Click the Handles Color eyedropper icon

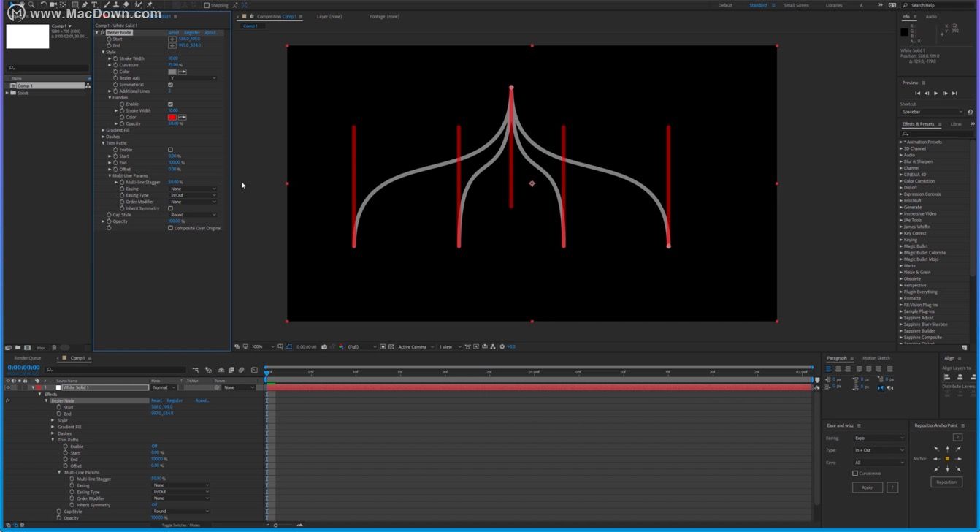pos(183,117)
